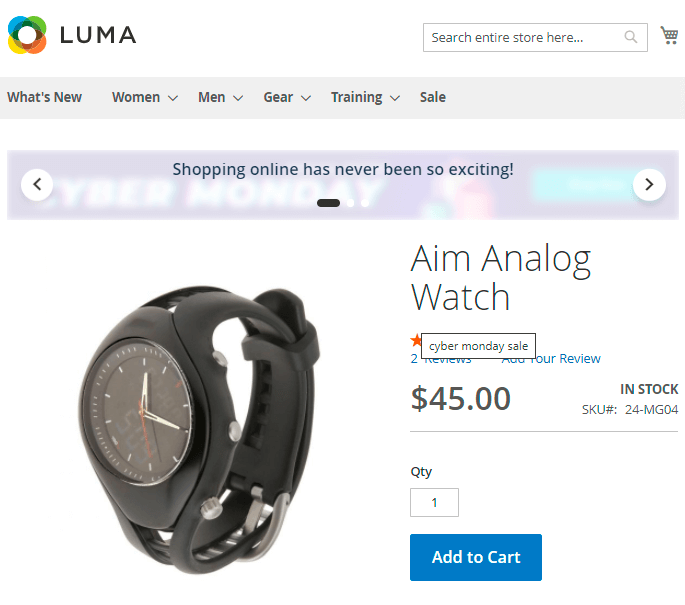Click the orange rating star
This screenshot has width=685, height=605.
tap(415, 340)
